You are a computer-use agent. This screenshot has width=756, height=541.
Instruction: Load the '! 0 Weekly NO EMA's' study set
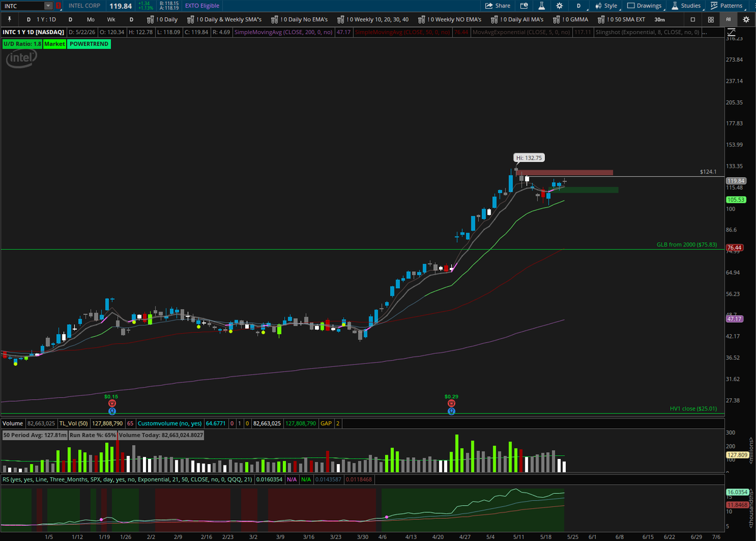[450, 20]
